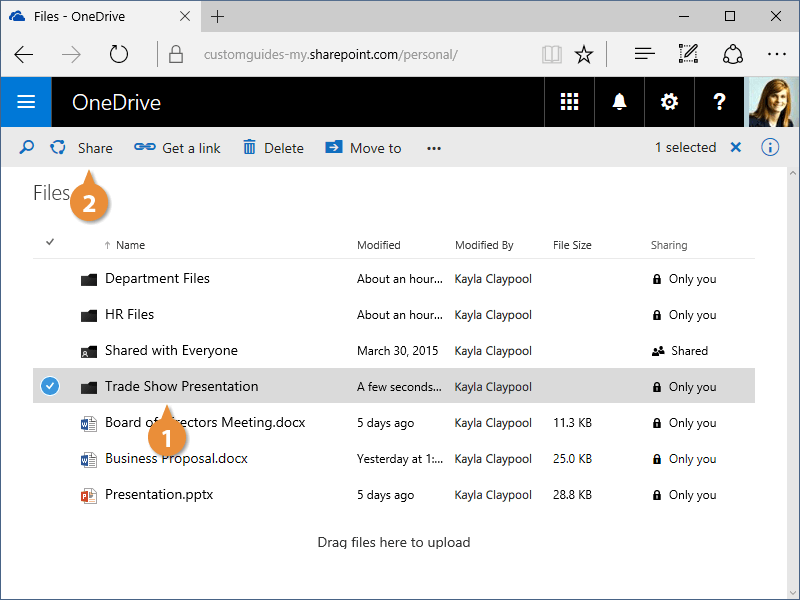Show notifications with the bell icon
This screenshot has height=600, width=800.
[x=620, y=102]
